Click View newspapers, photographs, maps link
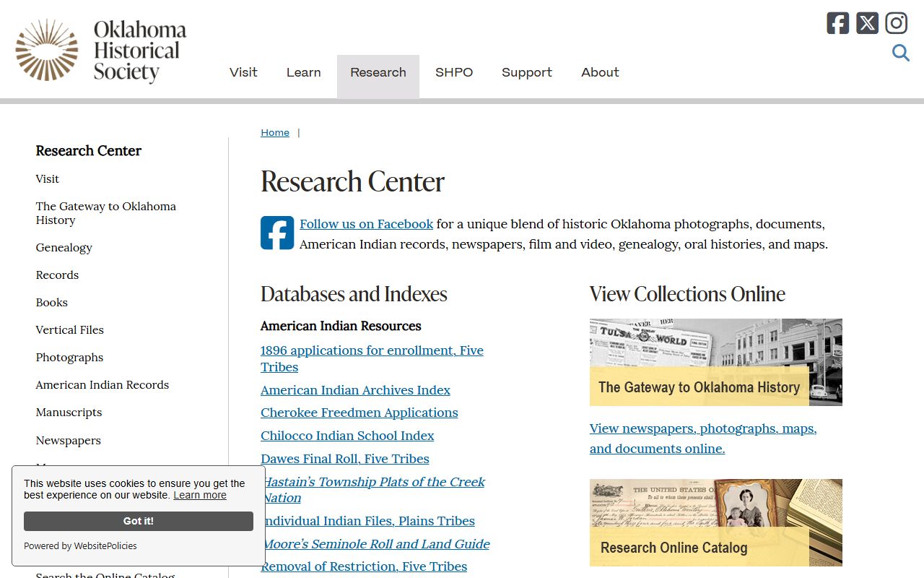 coord(703,439)
